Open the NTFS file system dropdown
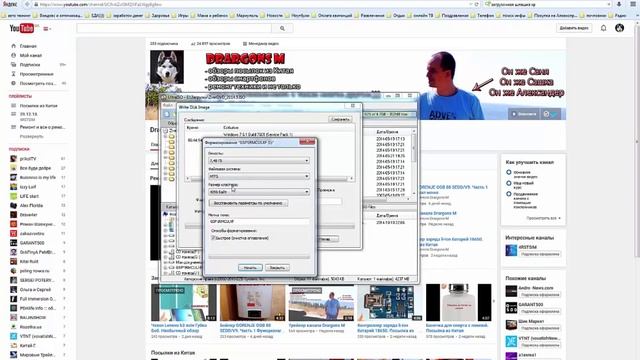640x360 pixels. tap(259, 176)
